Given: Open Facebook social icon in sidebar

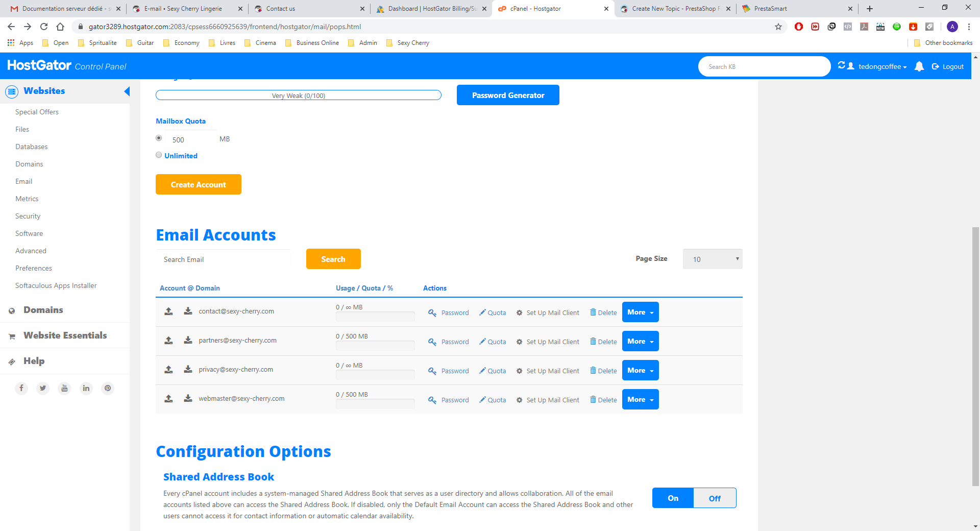Looking at the screenshot, I should (x=21, y=388).
